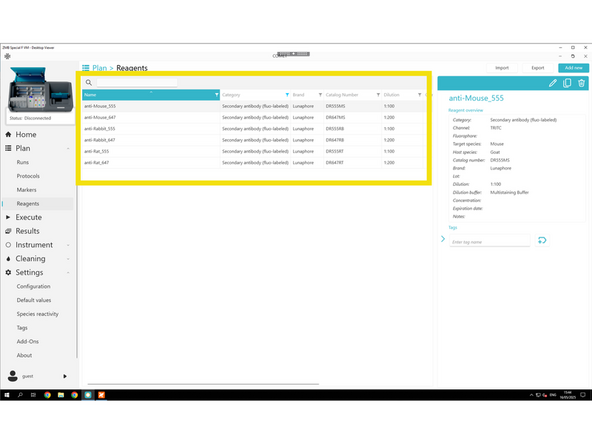
Task: Click the guest user avatar icon
Action: coord(12,376)
